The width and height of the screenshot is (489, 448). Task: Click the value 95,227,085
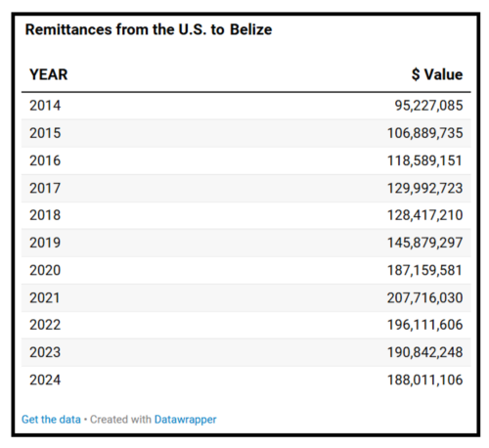click(428, 106)
